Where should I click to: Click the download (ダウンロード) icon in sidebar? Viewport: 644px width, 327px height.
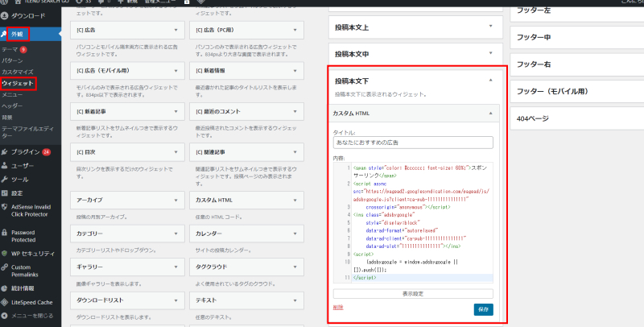(x=5, y=15)
